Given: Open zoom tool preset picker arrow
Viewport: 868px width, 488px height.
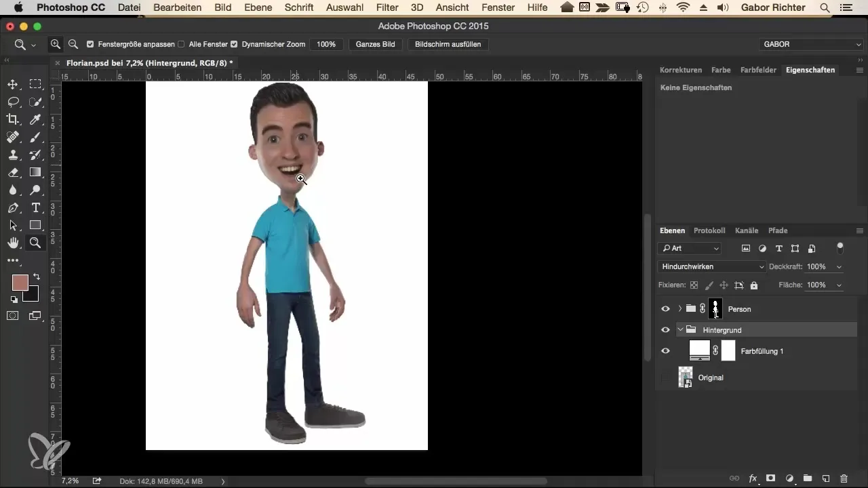Looking at the screenshot, I should 33,45.
